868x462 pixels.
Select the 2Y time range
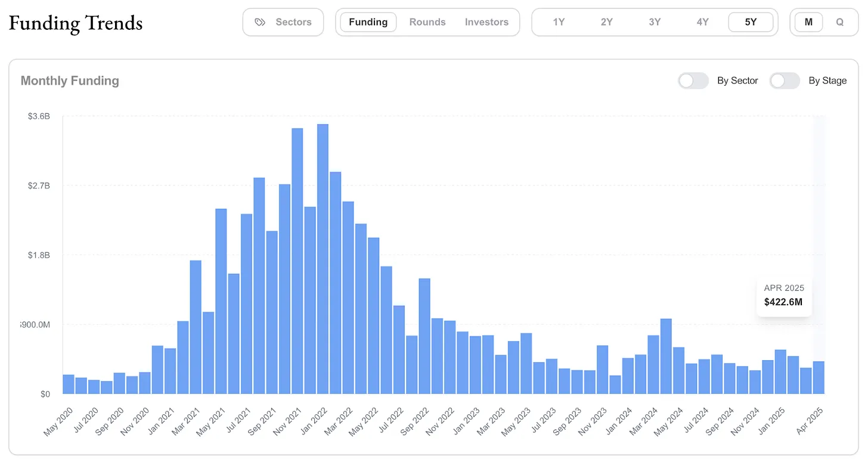(607, 22)
